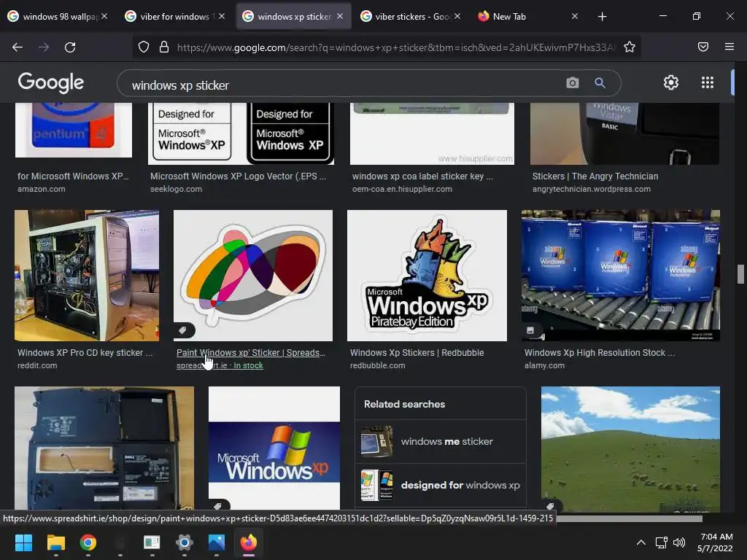Click the vertical page scrollbar thumb
Image resolution: width=747 pixels, height=560 pixels.
(x=740, y=274)
